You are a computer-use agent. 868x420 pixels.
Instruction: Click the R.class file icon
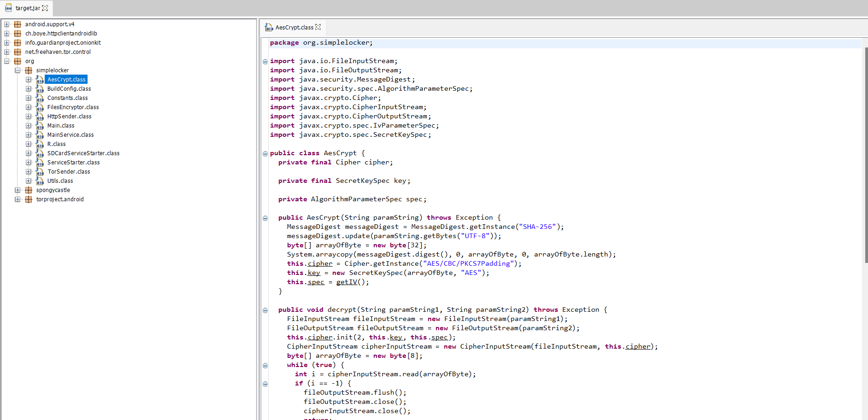point(40,144)
